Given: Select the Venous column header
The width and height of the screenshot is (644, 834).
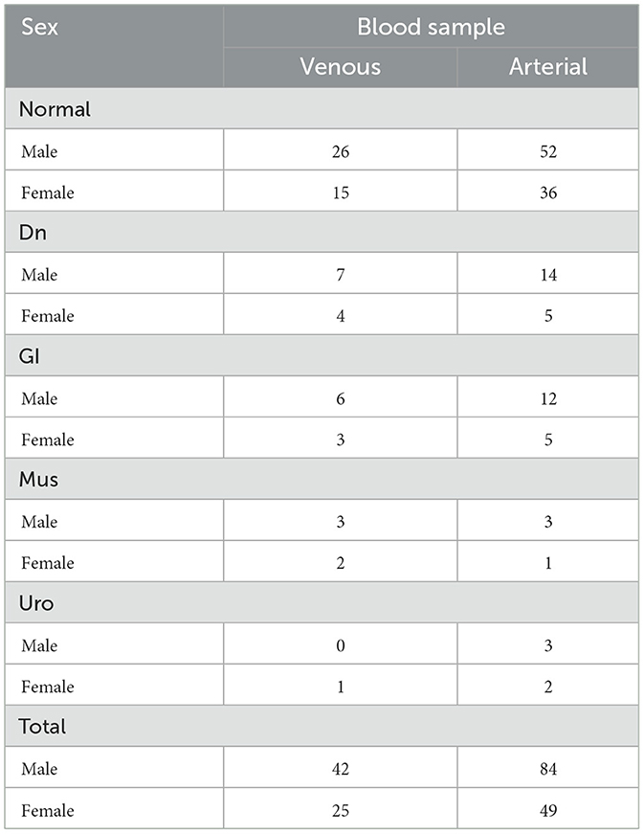Looking at the screenshot, I should click(340, 67).
